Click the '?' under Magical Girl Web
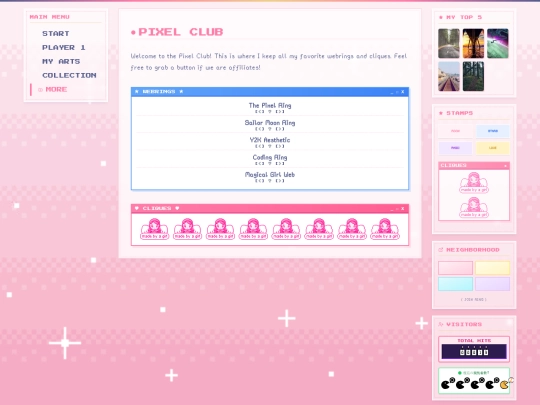This screenshot has height=405, width=540. pyautogui.click(x=270, y=180)
